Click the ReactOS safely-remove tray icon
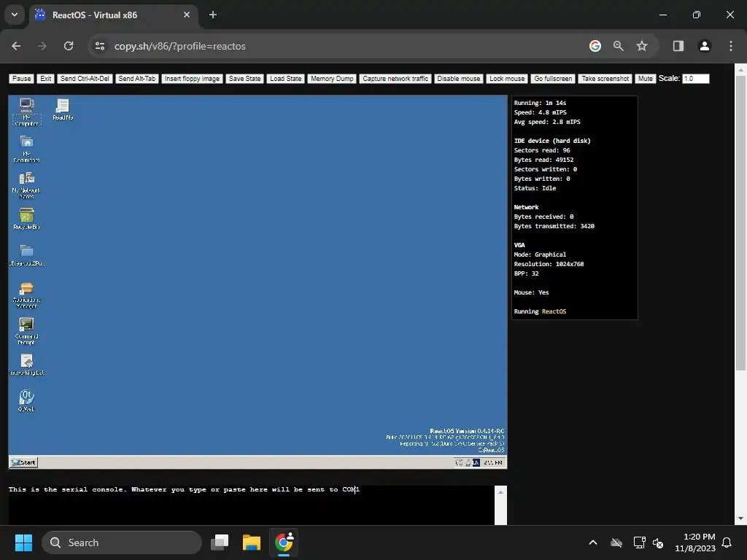 (x=468, y=462)
